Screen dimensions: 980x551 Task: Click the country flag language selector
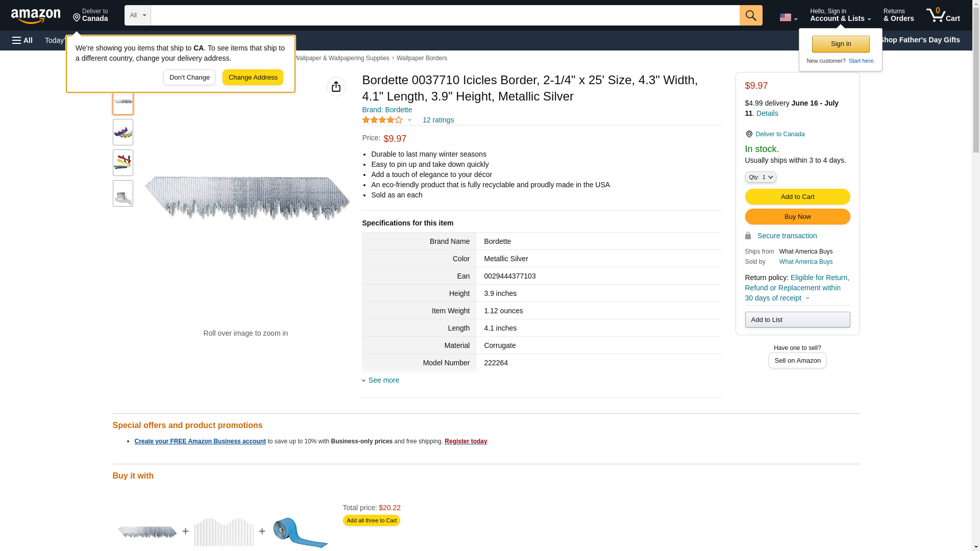tap(788, 17)
